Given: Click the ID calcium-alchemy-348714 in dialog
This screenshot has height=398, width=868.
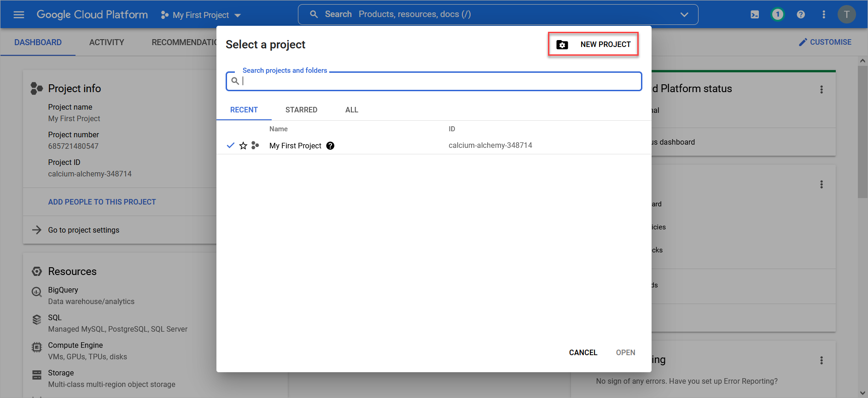Looking at the screenshot, I should [x=490, y=146].
